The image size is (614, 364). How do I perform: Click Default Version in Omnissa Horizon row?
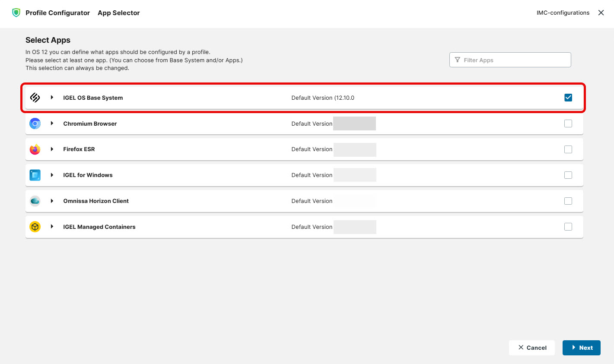point(312,201)
